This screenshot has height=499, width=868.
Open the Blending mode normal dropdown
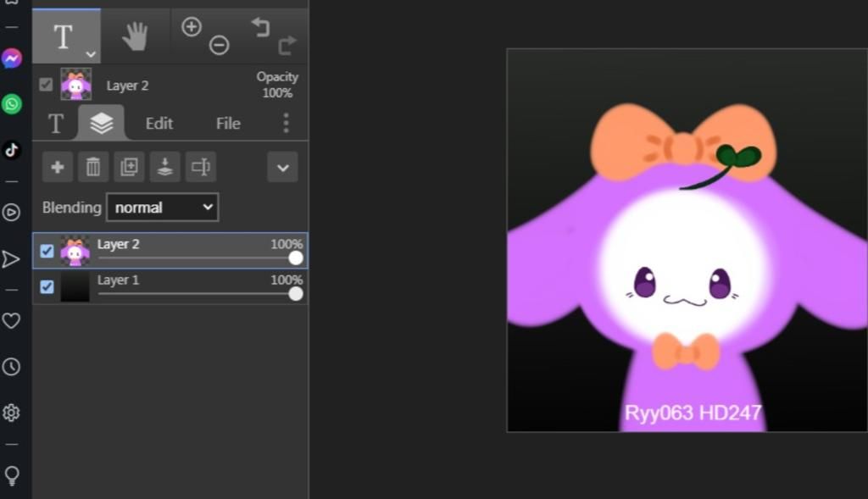pyautogui.click(x=162, y=208)
